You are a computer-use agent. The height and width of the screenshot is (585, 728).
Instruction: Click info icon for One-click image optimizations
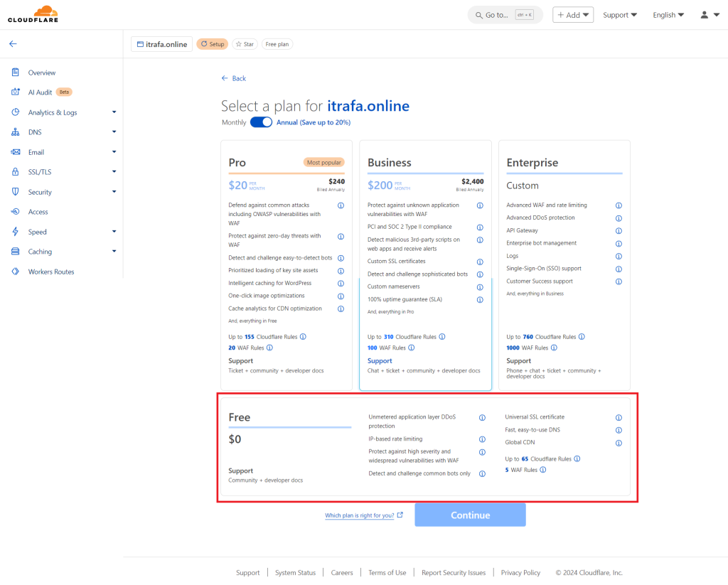tap(341, 296)
